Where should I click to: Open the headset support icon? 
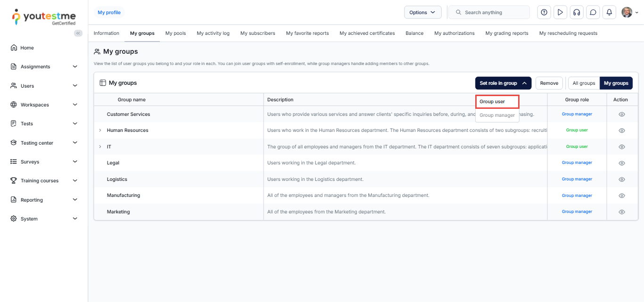[x=576, y=12]
